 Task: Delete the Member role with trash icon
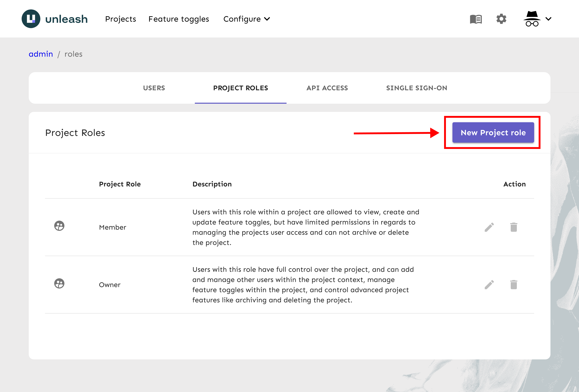click(x=513, y=227)
